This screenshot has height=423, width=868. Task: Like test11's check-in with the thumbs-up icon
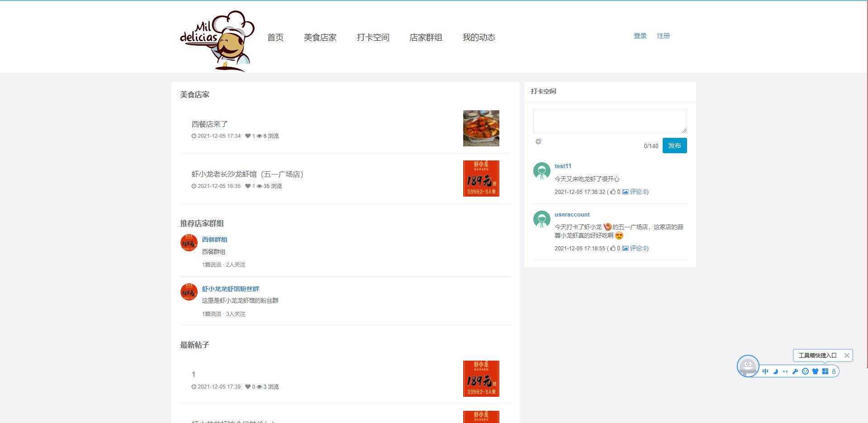tap(613, 192)
